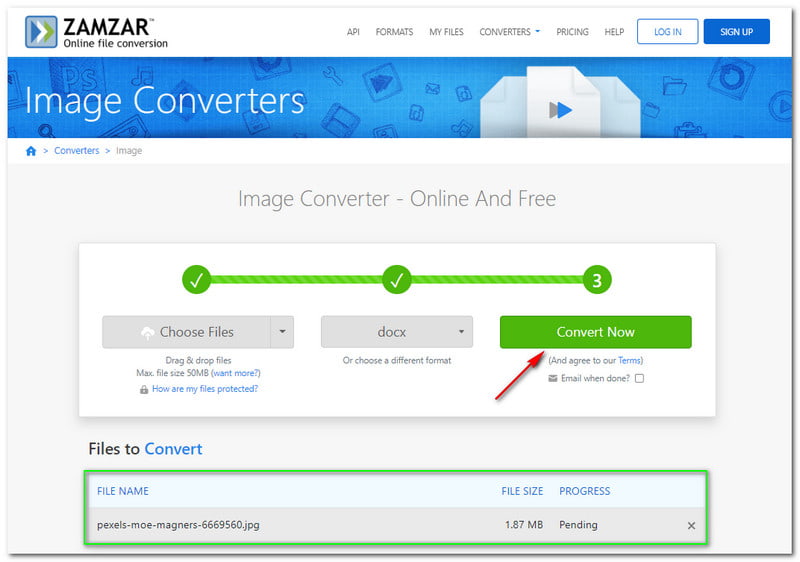
Task: Click the 'How are my files protected?' link
Action: pos(205,389)
